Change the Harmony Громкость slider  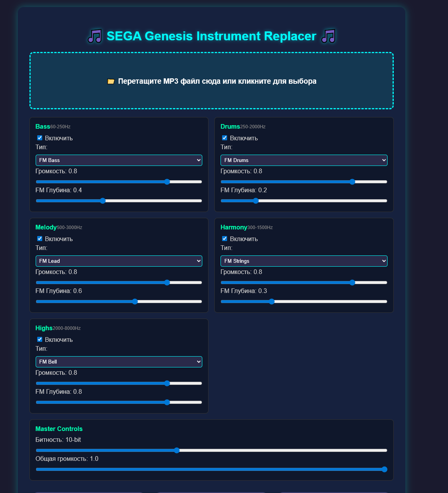tap(304, 282)
